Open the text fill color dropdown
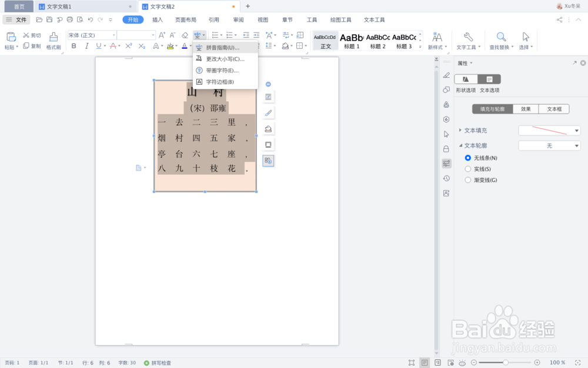 coord(576,130)
